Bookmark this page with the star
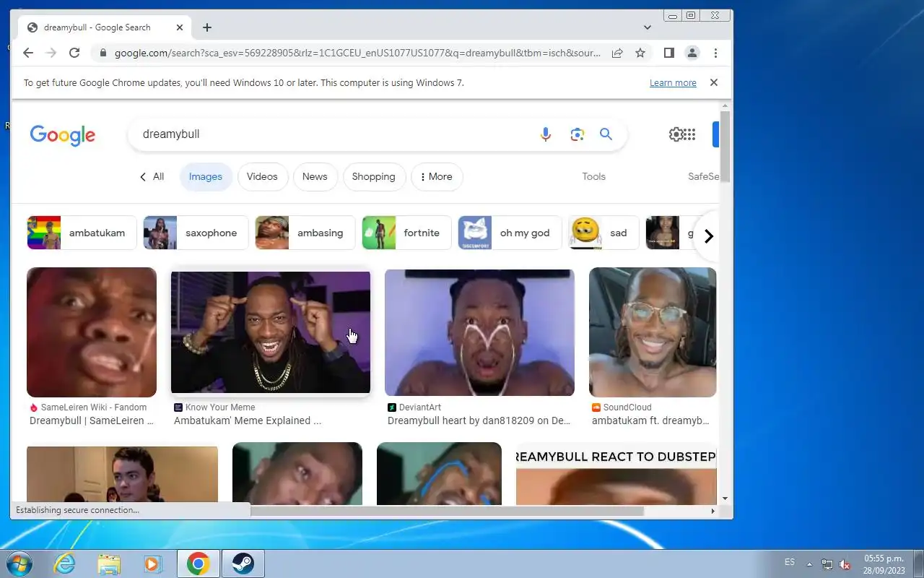The height and width of the screenshot is (578, 924). tap(640, 53)
